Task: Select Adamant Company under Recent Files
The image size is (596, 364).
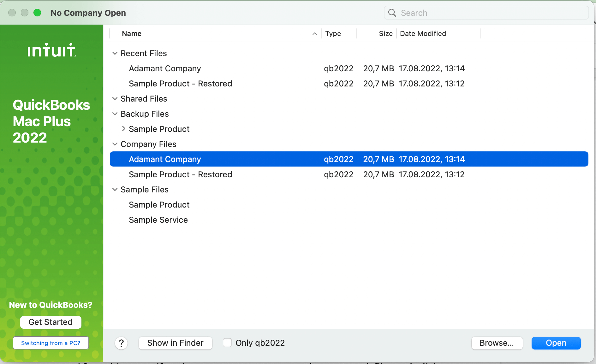Action: coord(164,68)
